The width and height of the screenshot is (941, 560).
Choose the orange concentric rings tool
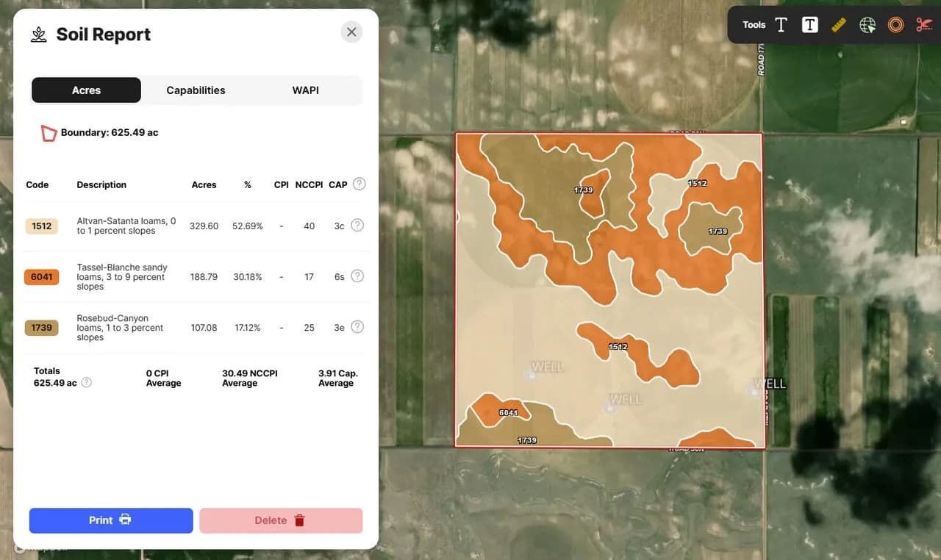pyautogui.click(x=895, y=25)
